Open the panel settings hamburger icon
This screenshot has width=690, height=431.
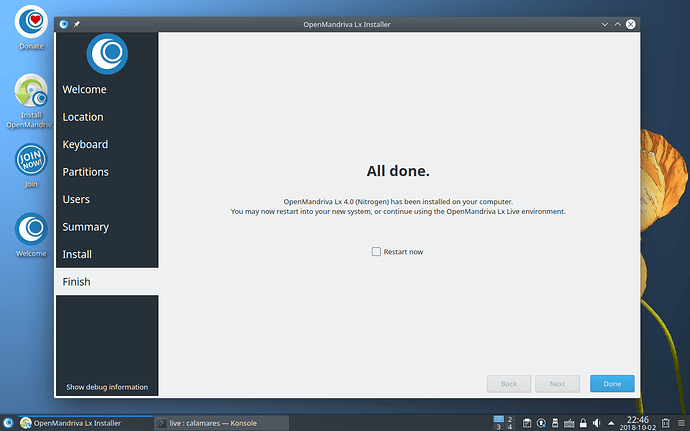pyautogui.click(x=681, y=423)
